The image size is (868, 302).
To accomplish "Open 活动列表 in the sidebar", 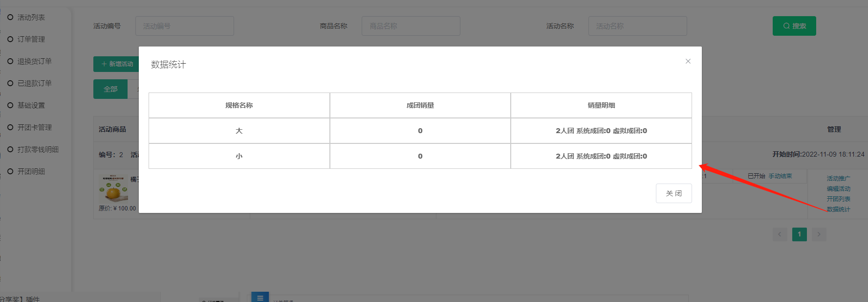I will tap(31, 17).
